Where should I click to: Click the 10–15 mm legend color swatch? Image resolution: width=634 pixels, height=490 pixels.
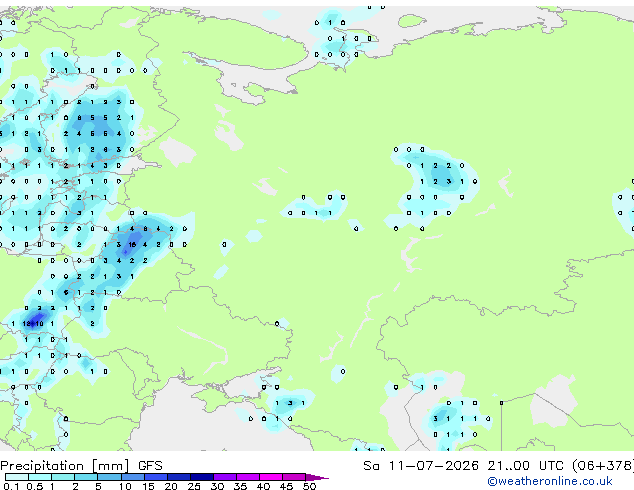pos(133,477)
